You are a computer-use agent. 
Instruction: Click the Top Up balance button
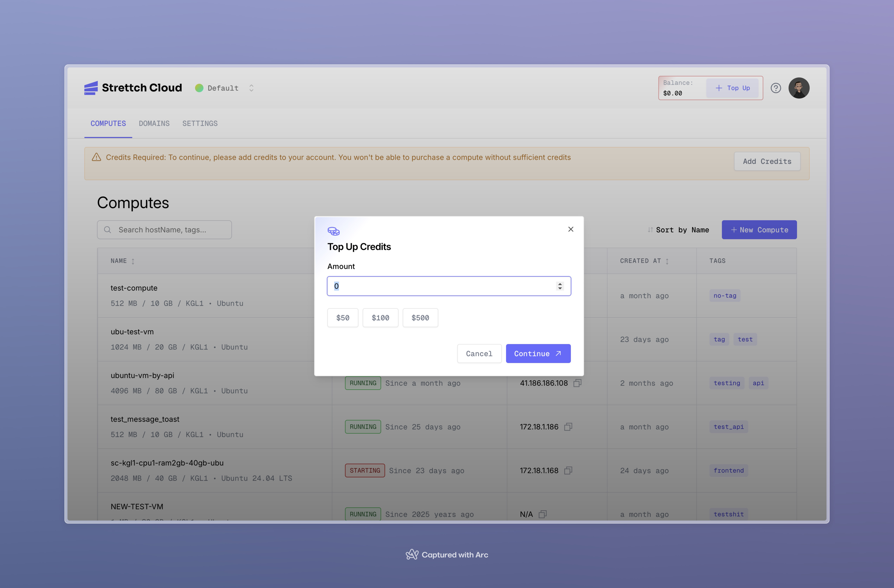pyautogui.click(x=732, y=88)
